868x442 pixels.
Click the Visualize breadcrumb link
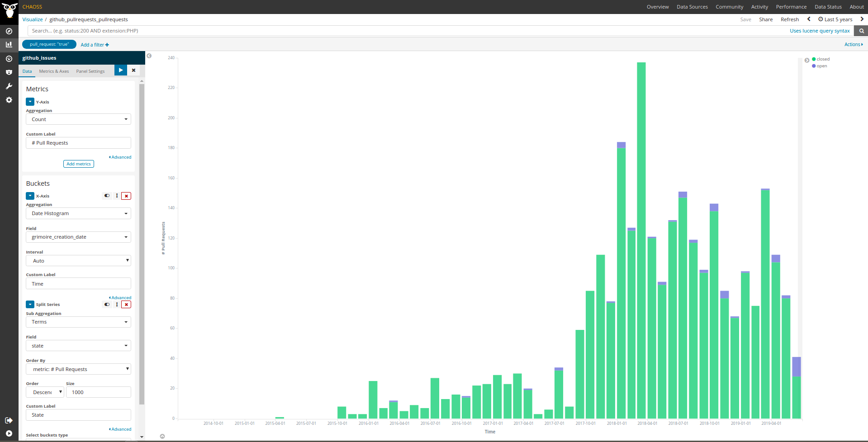pyautogui.click(x=33, y=19)
